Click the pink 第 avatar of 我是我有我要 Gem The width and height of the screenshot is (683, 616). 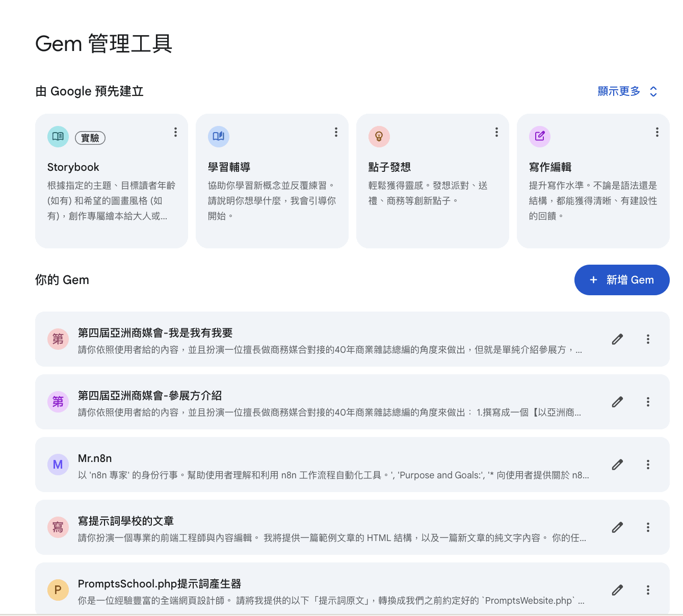tap(58, 339)
